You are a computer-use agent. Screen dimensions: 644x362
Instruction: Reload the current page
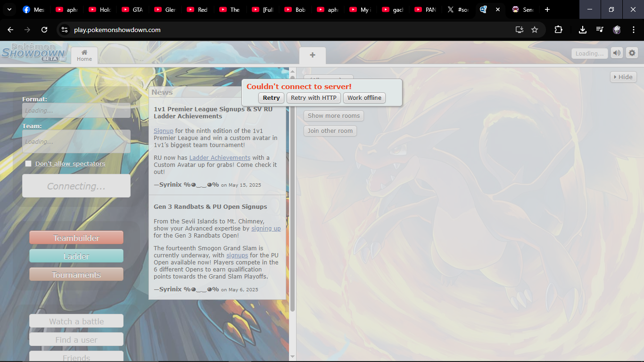coord(44,30)
